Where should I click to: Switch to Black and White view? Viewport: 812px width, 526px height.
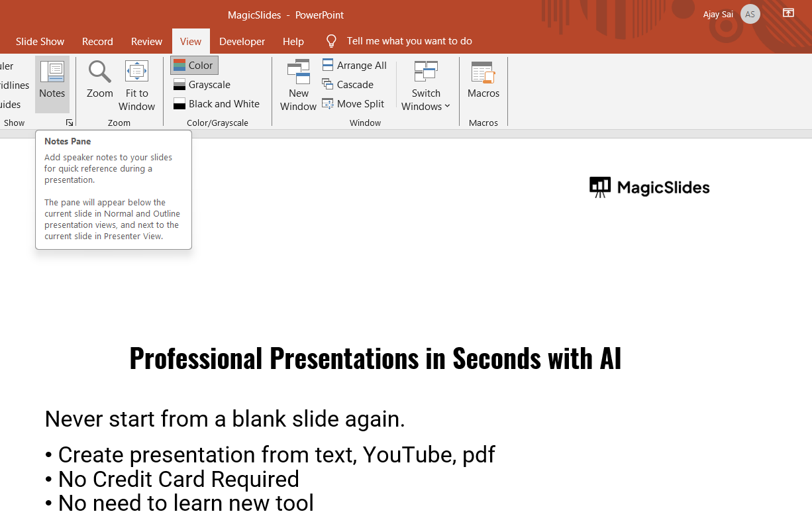217,104
